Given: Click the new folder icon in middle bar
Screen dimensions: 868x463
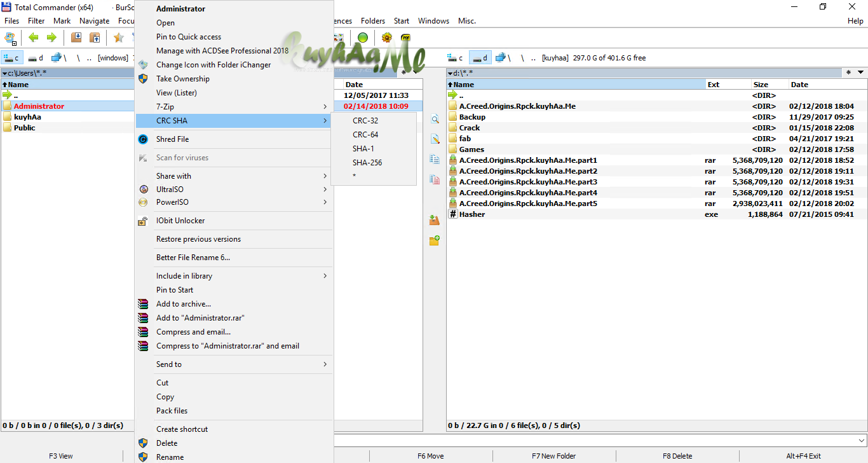Looking at the screenshot, I should [435, 240].
